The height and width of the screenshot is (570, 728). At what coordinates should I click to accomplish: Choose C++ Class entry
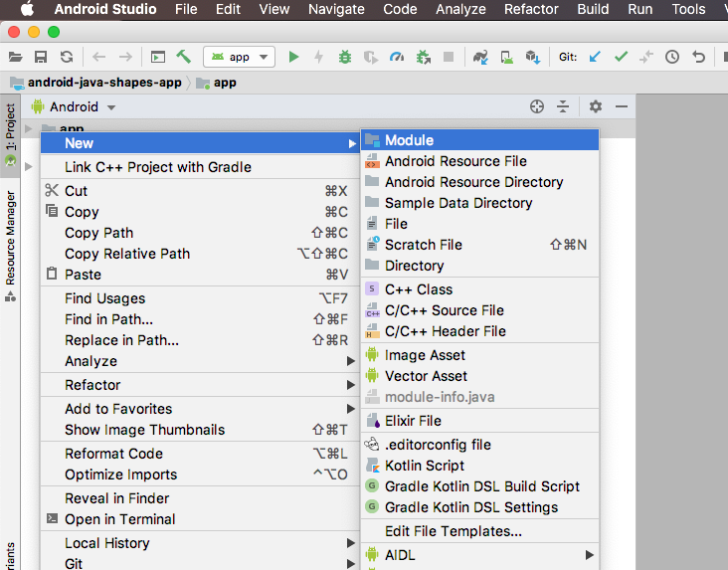(479, 288)
